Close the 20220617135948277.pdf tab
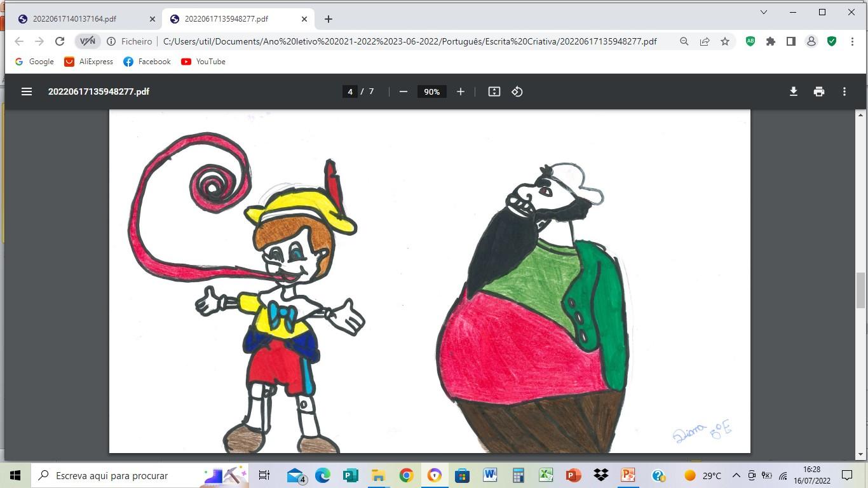The image size is (868, 488). (x=304, y=19)
